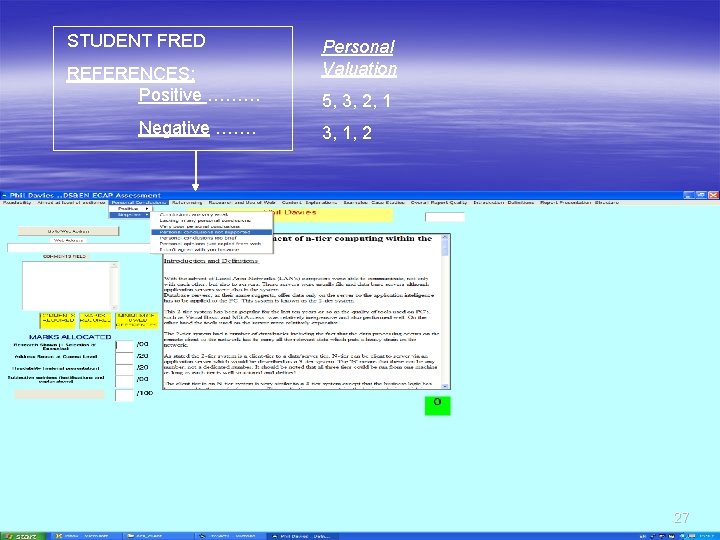This screenshot has width=720, height=540.
Task: Open the Introduction Definitions menu
Action: pos(503,202)
